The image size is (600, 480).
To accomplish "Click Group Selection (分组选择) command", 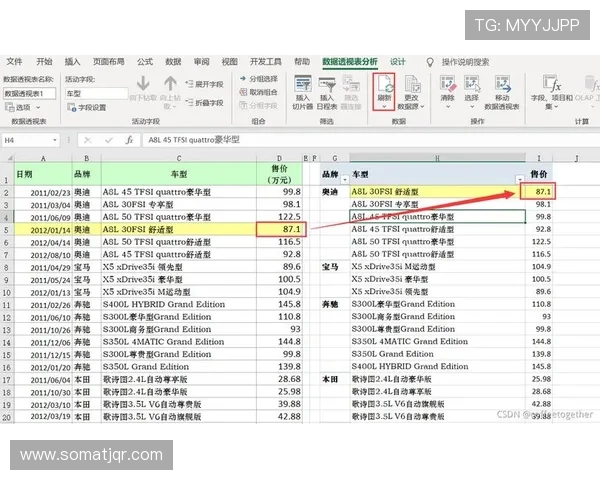I will [259, 79].
